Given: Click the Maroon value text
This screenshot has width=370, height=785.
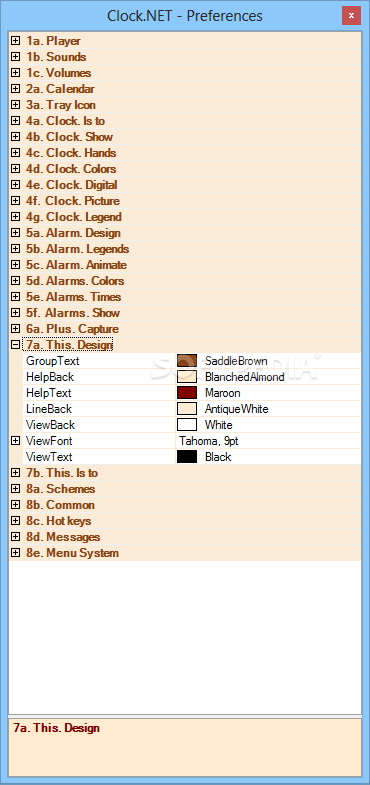Looking at the screenshot, I should (223, 393).
